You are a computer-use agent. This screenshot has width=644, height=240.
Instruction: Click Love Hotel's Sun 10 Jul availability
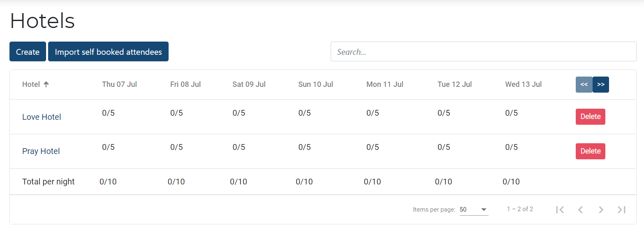pos(304,113)
